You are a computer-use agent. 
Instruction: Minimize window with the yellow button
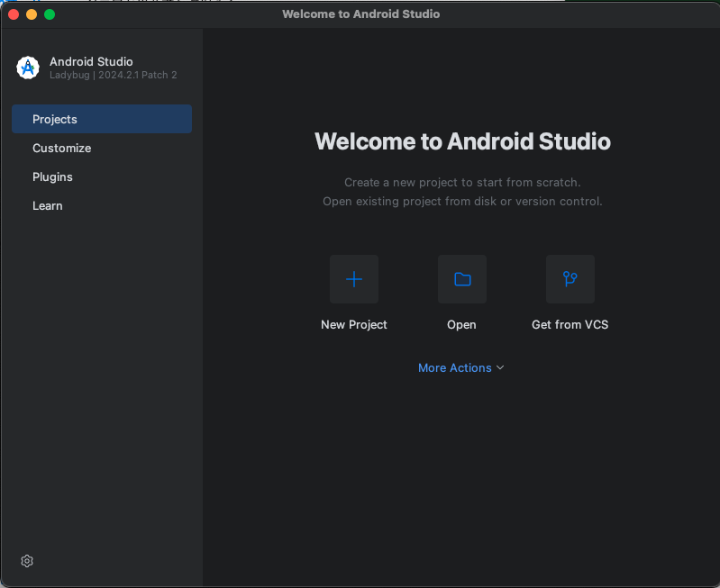32,14
